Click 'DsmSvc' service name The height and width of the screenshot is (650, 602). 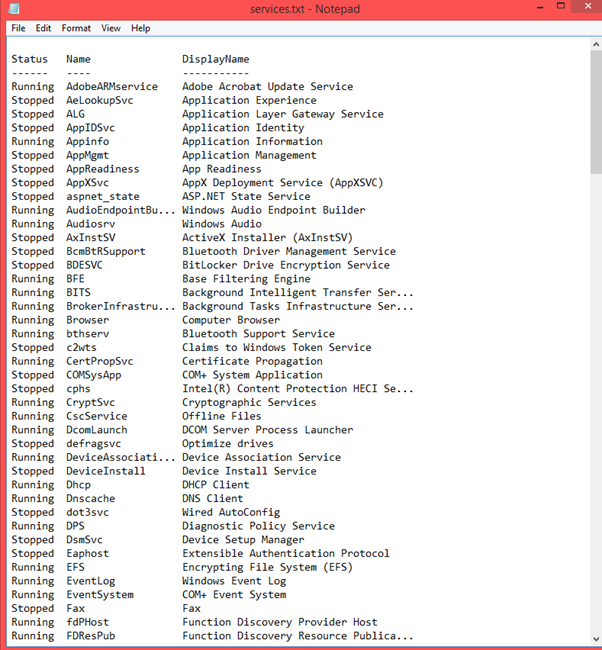click(84, 540)
